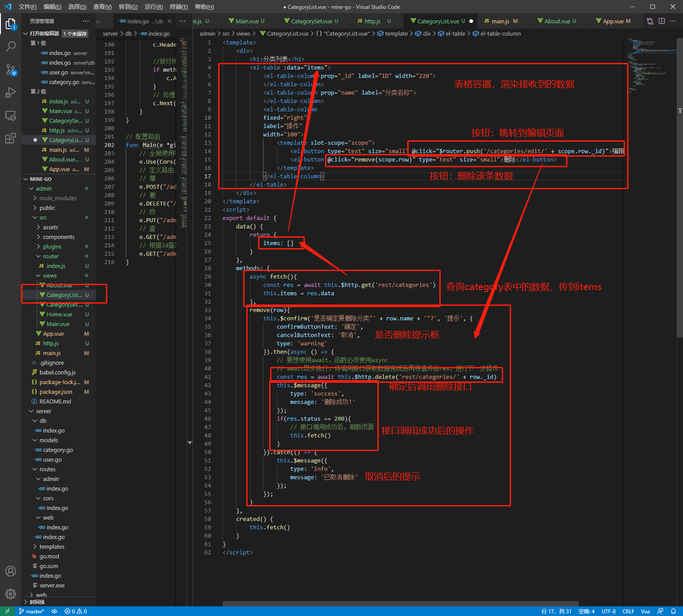The width and height of the screenshot is (683, 616).
Task: Open the Edit menu (编辑)
Action: [52, 7]
